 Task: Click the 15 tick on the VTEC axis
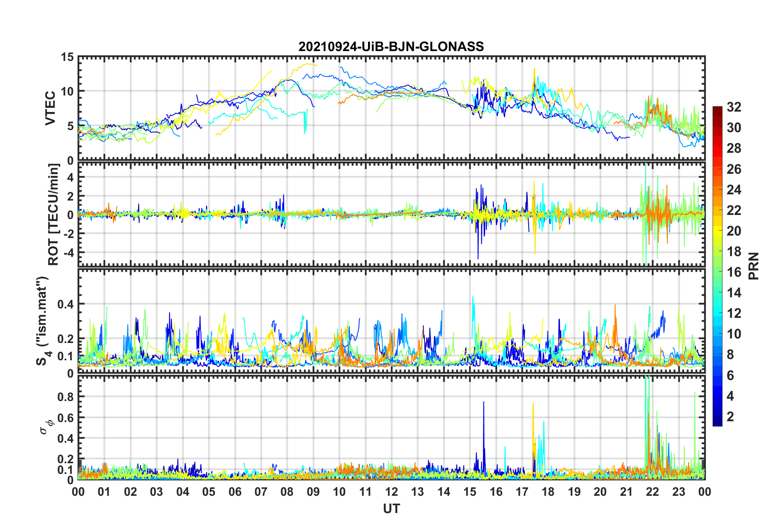click(x=68, y=57)
